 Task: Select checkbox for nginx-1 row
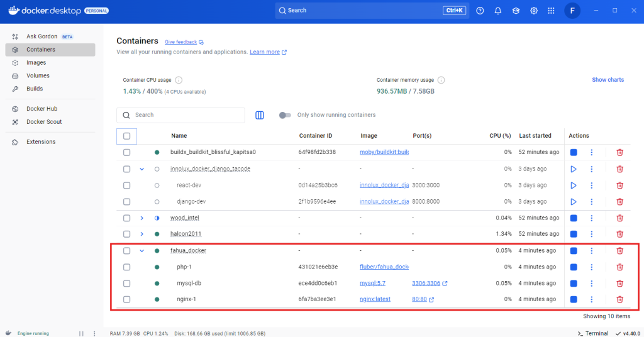[x=126, y=299]
